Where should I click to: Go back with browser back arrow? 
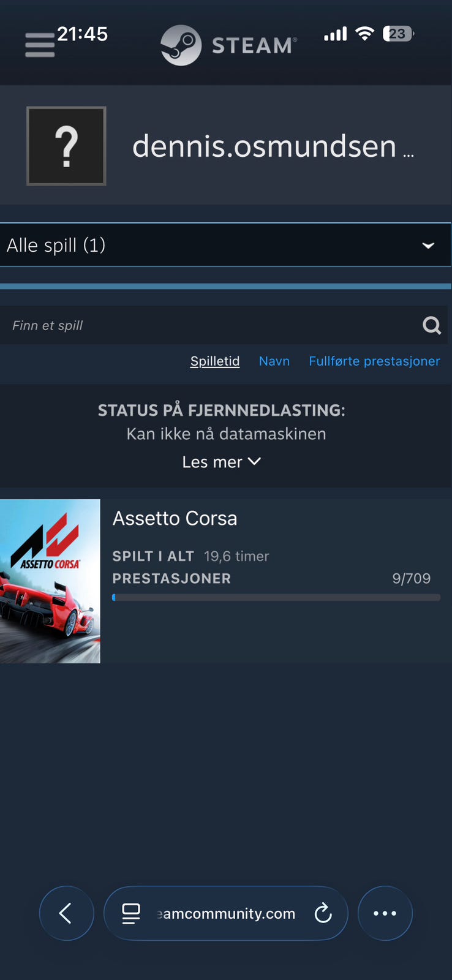point(66,913)
